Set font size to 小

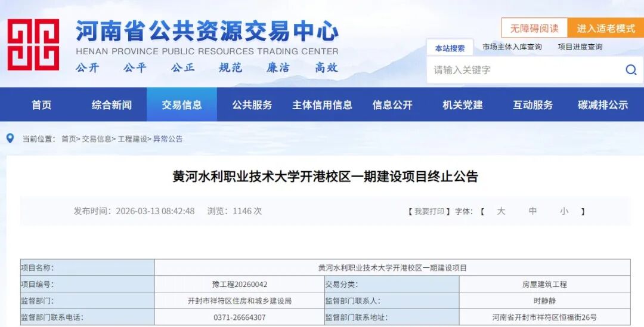[x=564, y=211]
